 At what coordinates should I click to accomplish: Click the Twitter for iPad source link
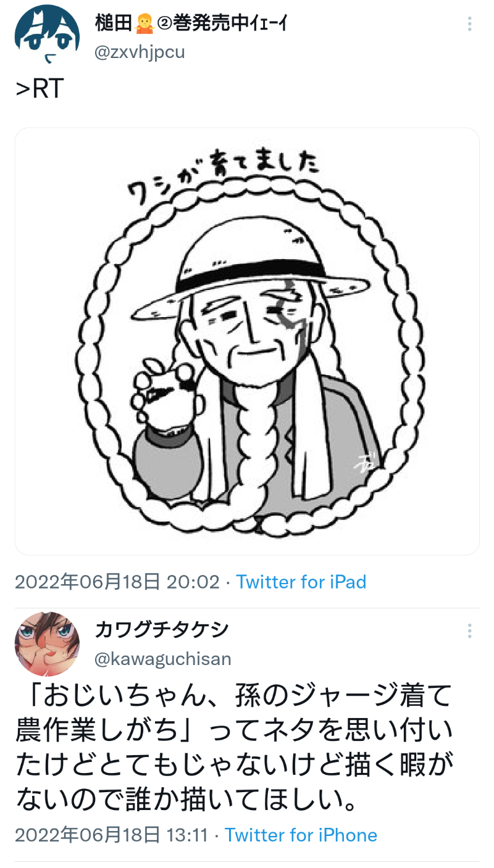301,582
